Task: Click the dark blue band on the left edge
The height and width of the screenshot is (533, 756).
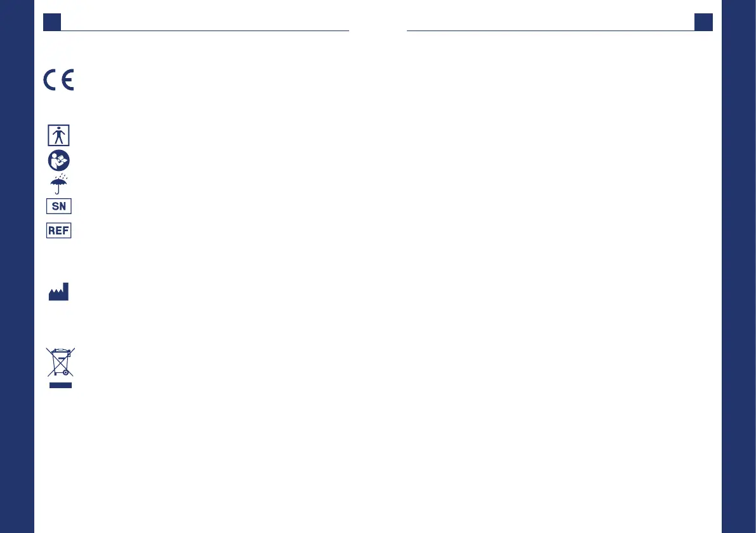Action: pos(17,267)
